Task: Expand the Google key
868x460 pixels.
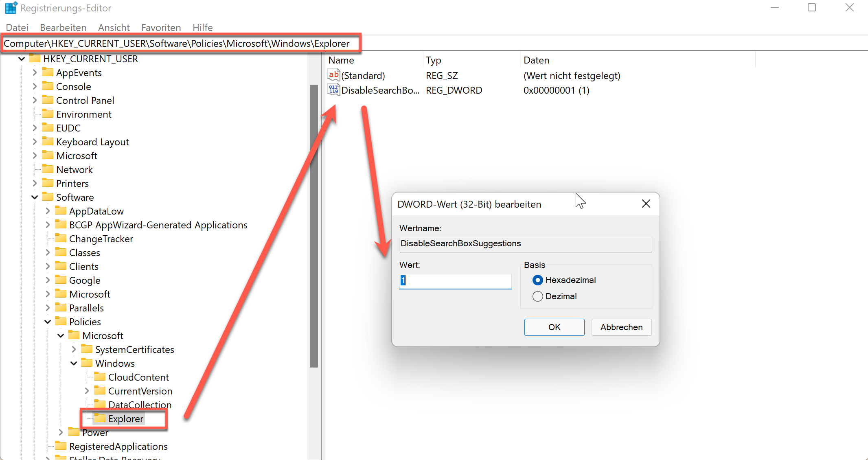Action: tap(48, 280)
